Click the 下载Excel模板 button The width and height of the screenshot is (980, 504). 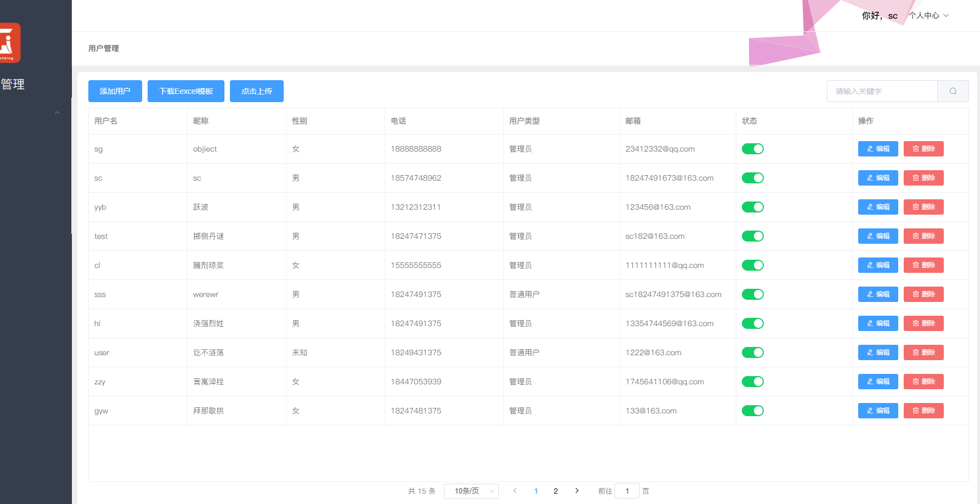pos(186,91)
